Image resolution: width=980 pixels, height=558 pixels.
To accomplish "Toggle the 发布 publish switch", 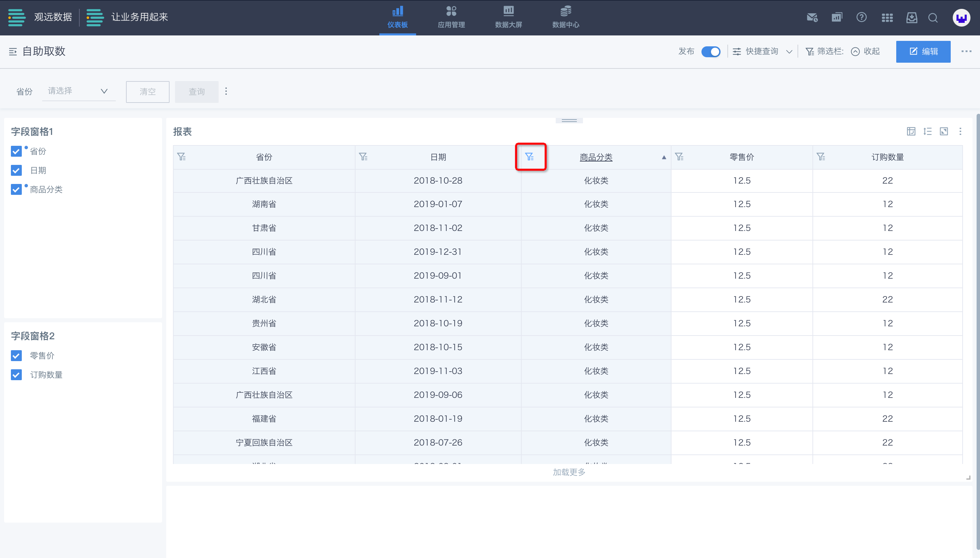I will click(710, 51).
